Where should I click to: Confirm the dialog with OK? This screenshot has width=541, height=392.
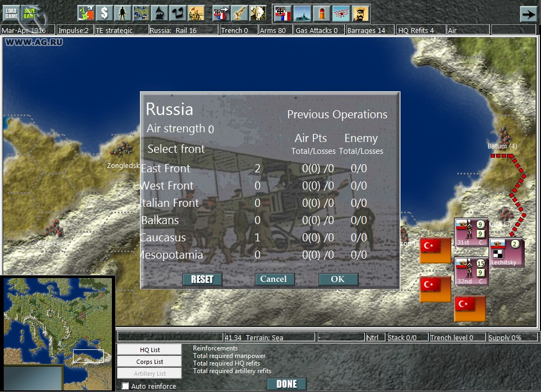(x=338, y=279)
